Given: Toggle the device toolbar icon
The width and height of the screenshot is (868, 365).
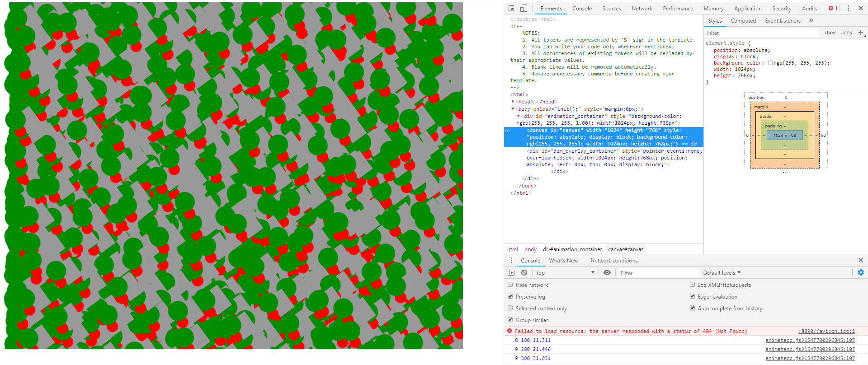Looking at the screenshot, I should [x=524, y=9].
